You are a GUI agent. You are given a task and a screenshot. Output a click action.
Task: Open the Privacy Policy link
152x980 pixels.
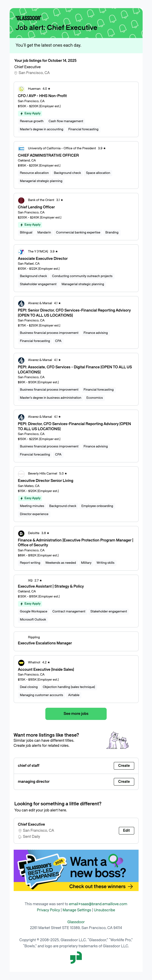pyautogui.click(x=48, y=910)
